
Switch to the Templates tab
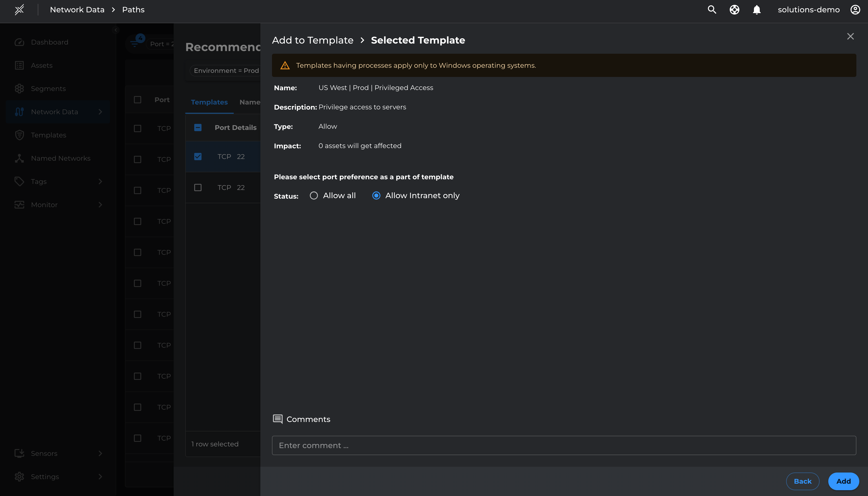(x=209, y=102)
